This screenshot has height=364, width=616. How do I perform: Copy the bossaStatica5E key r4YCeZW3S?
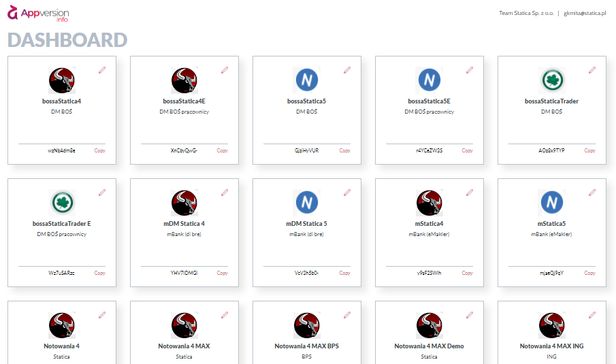tap(468, 150)
